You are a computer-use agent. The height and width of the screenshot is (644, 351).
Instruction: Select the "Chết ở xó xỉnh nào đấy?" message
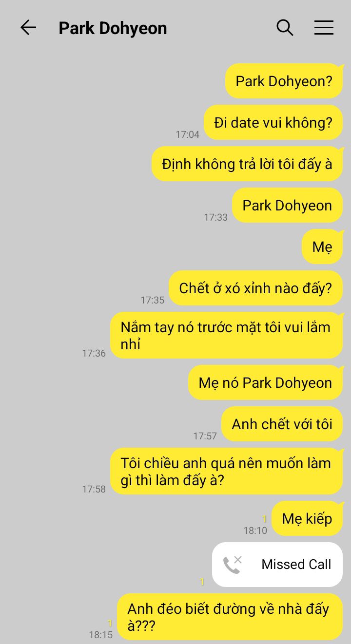(256, 288)
